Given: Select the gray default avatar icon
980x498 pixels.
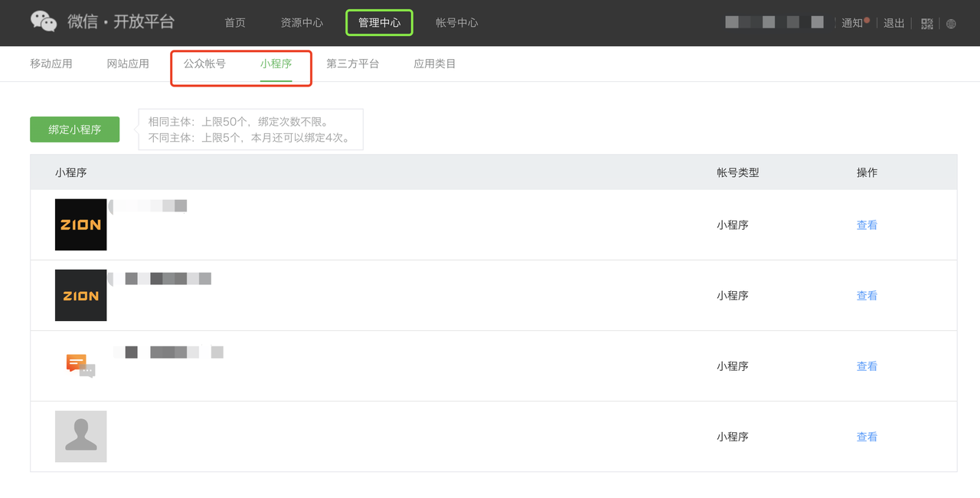Looking at the screenshot, I should (x=81, y=436).
